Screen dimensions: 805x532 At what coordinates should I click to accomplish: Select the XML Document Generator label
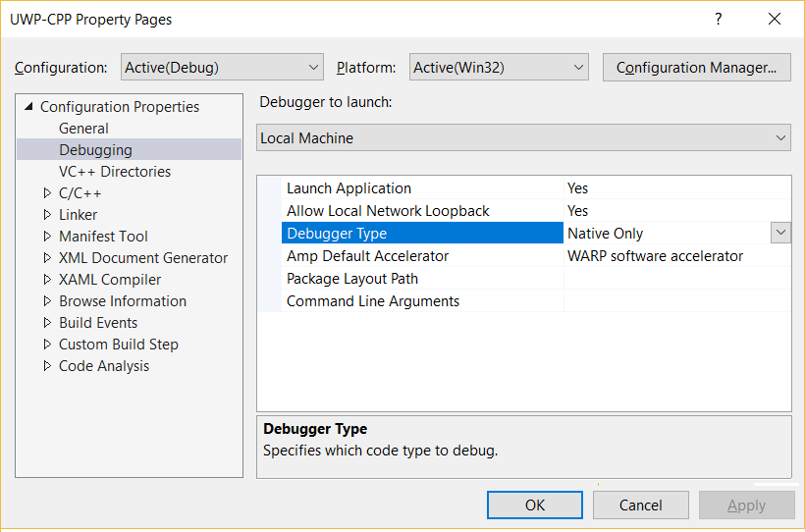click(143, 258)
